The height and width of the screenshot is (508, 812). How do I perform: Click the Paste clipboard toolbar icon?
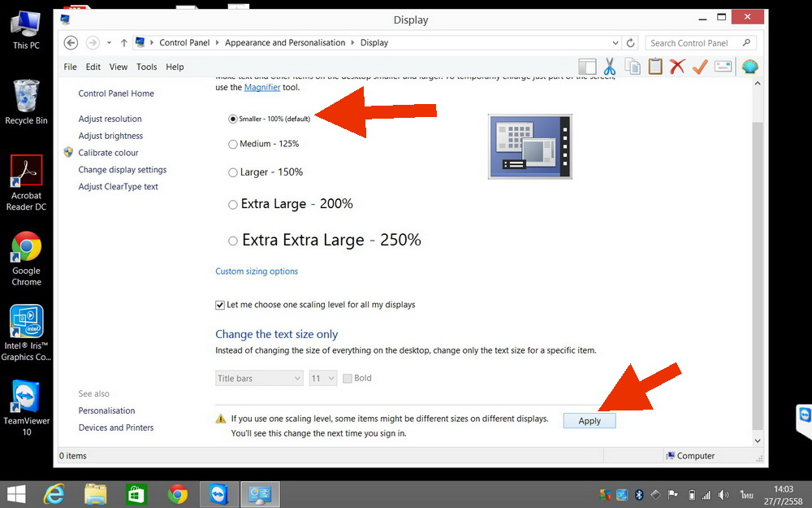coord(655,67)
